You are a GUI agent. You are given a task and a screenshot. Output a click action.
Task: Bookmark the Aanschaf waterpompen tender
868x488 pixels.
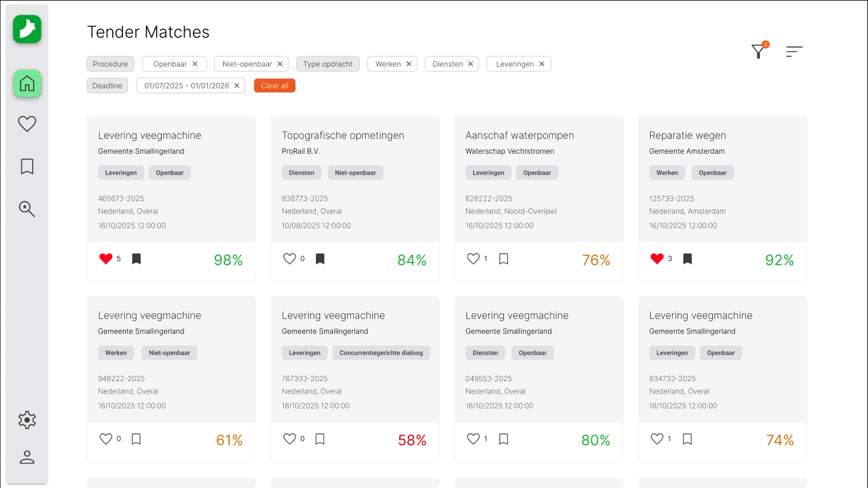click(503, 259)
